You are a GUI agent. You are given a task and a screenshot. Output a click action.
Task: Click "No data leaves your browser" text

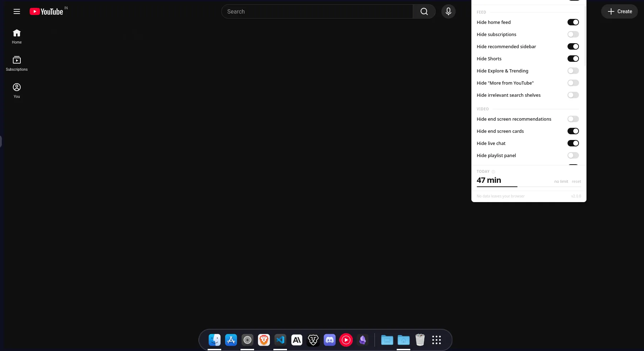pos(500,196)
